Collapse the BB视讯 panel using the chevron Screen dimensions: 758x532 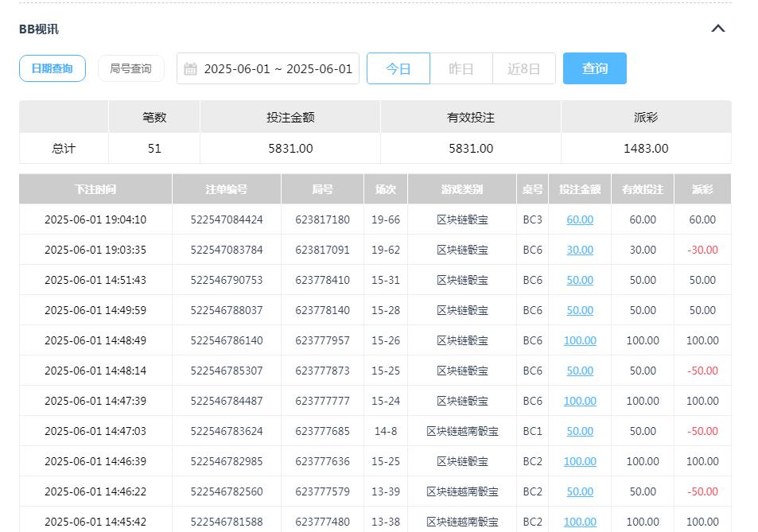click(x=718, y=27)
